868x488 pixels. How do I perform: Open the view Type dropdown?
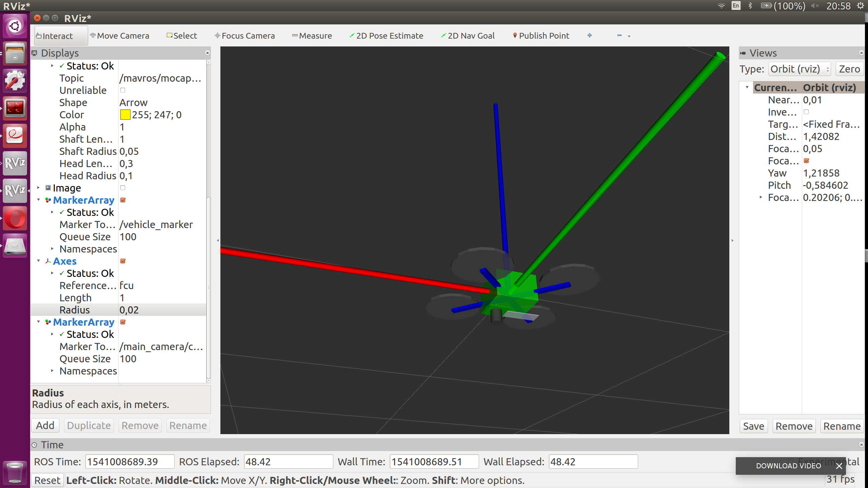click(x=799, y=69)
